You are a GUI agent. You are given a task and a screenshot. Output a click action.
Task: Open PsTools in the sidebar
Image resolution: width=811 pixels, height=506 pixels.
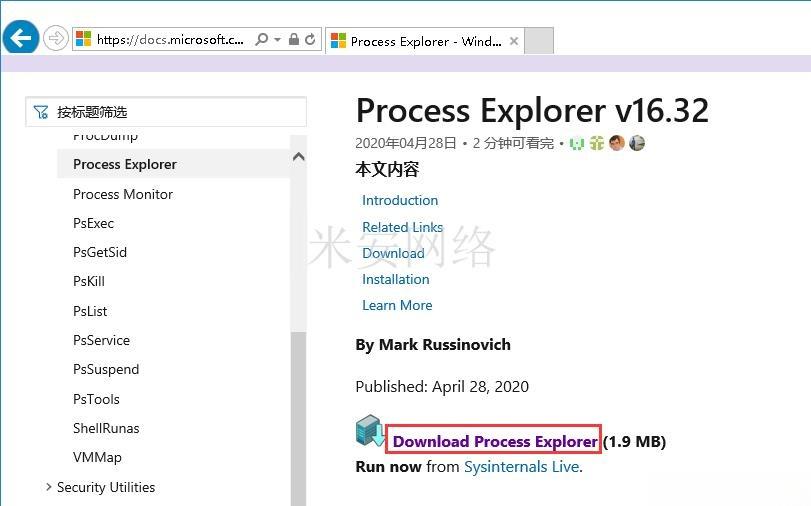pyautogui.click(x=96, y=399)
